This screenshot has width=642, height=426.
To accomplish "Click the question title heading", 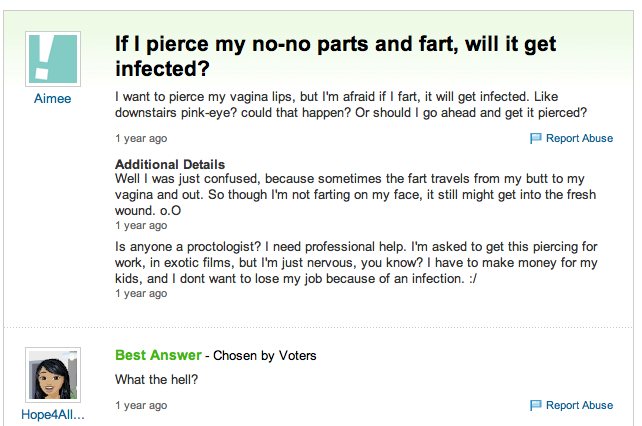I will (x=335, y=57).
